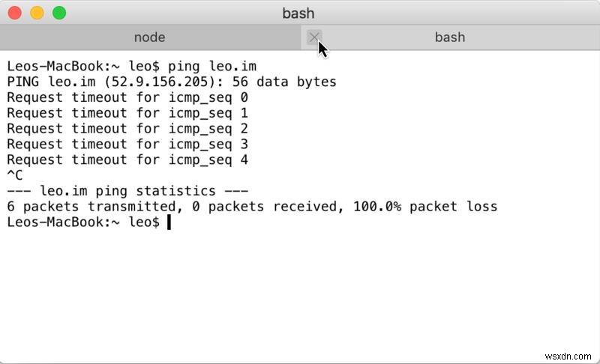
Task: Click the icmp_seq 0 timeout line
Action: tap(127, 97)
